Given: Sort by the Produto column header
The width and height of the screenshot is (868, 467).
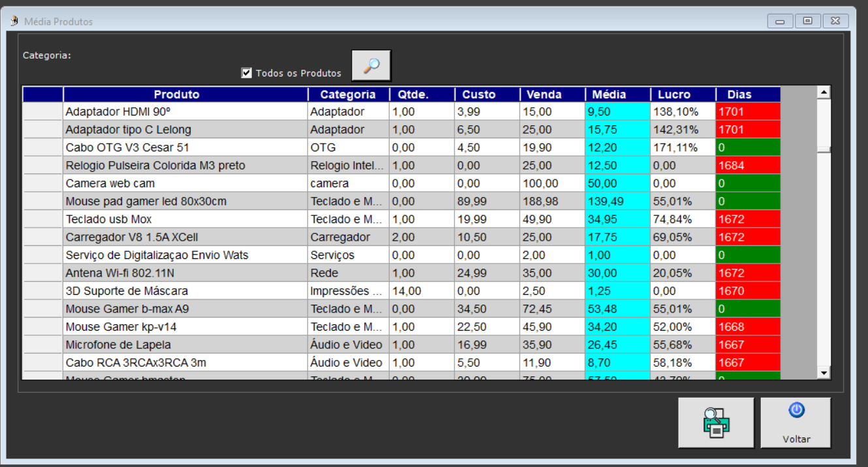Looking at the screenshot, I should click(x=176, y=95).
